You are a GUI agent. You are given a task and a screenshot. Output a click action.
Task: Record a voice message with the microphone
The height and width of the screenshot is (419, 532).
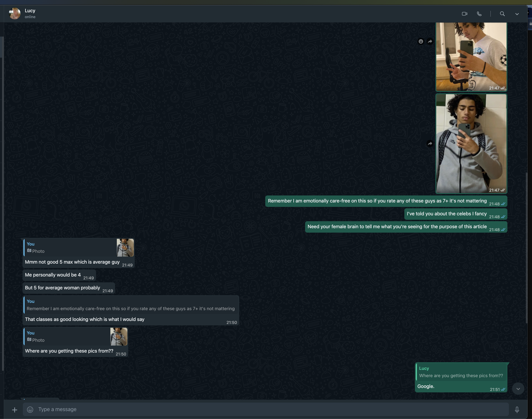click(517, 410)
